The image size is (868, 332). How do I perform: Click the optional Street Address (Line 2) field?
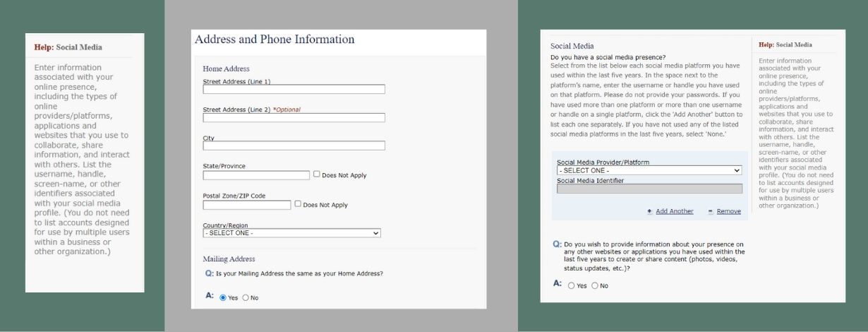(x=294, y=118)
